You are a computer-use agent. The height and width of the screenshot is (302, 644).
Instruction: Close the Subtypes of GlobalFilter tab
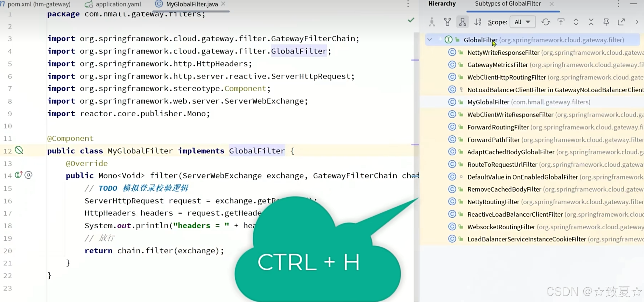[552, 4]
